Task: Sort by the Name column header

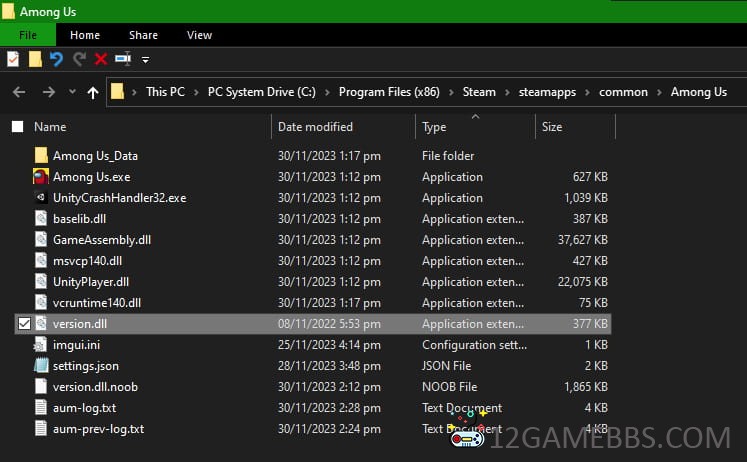Action: 50,127
